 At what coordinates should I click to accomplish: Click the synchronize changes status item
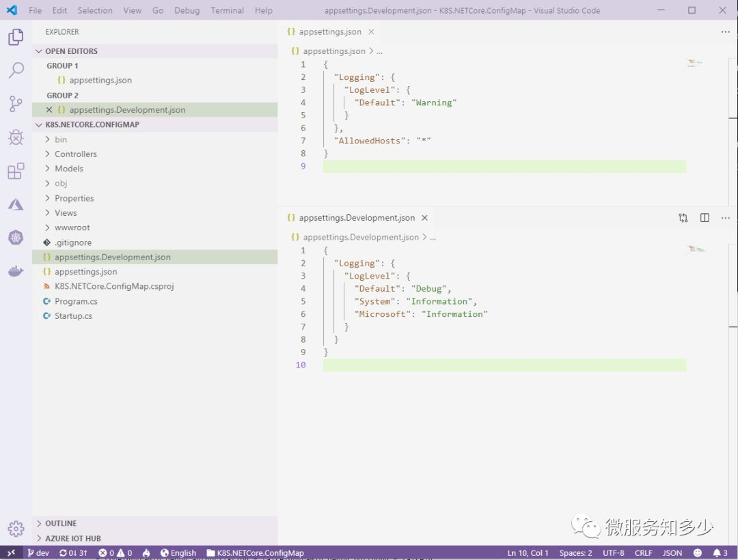point(73,553)
